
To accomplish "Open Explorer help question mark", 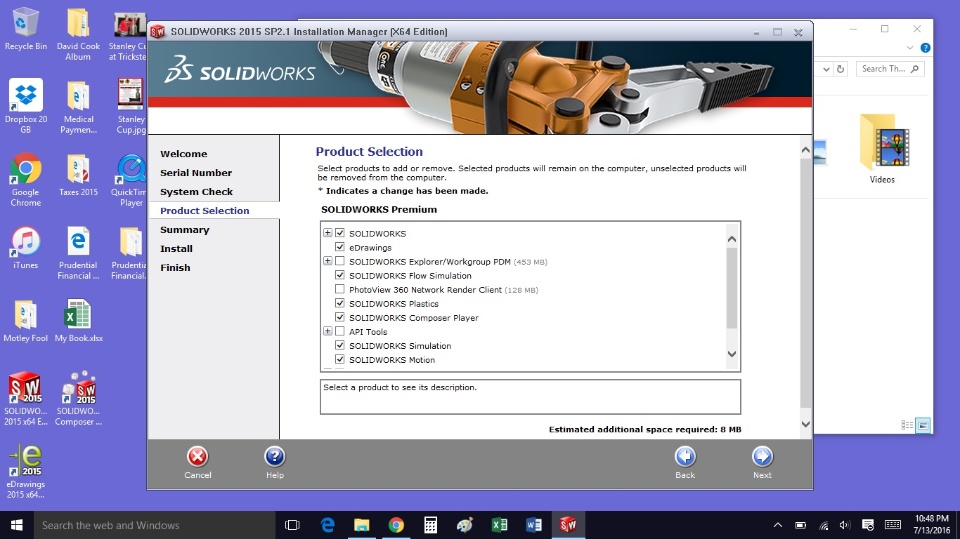I will [x=925, y=48].
